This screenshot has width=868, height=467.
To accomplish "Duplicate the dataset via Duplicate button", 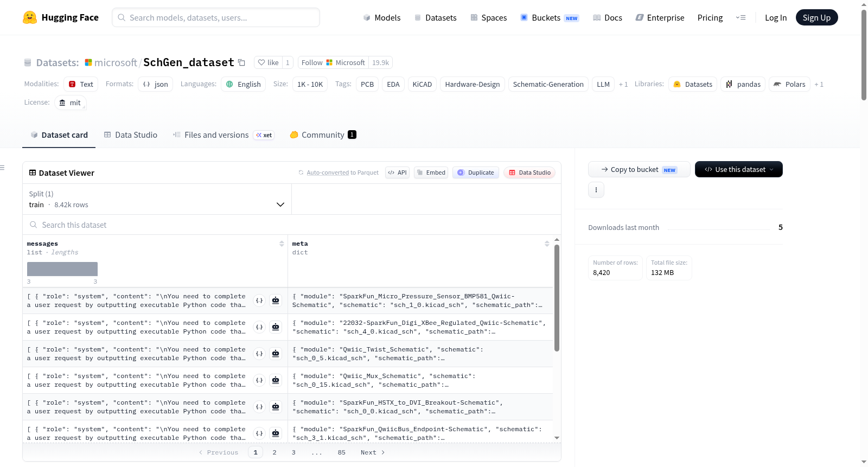I will tap(476, 172).
